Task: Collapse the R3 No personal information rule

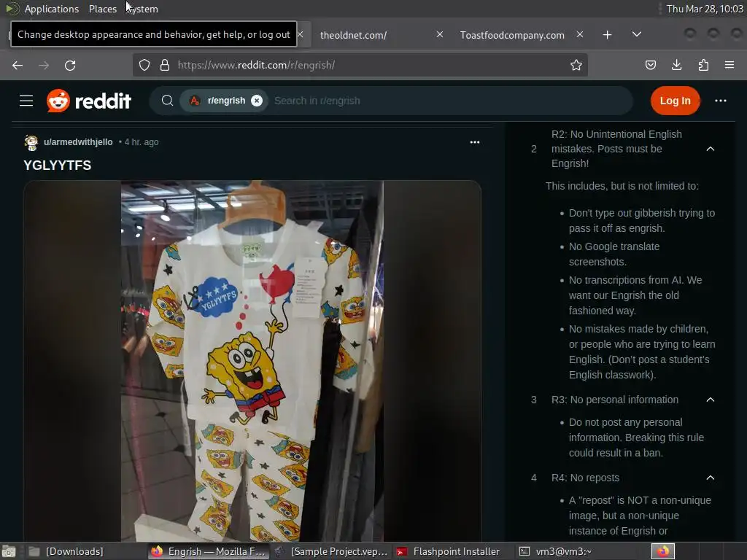Action: [711, 400]
